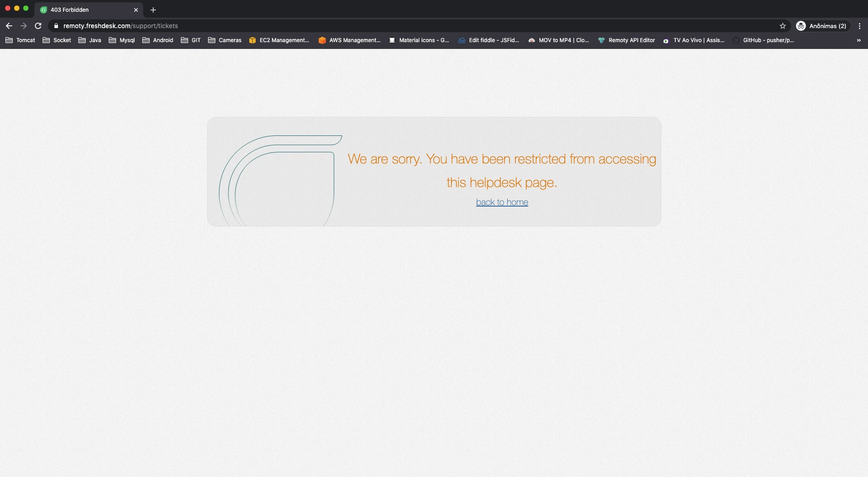The width and height of the screenshot is (868, 477).
Task: Click the Freshdesk favicon on the tab
Action: tap(44, 10)
